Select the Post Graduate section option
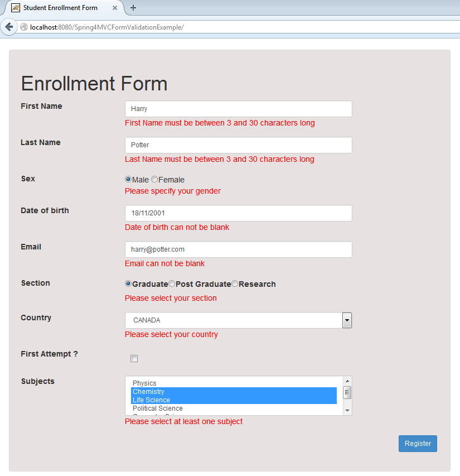The height and width of the screenshot is (476, 460). 172,284
